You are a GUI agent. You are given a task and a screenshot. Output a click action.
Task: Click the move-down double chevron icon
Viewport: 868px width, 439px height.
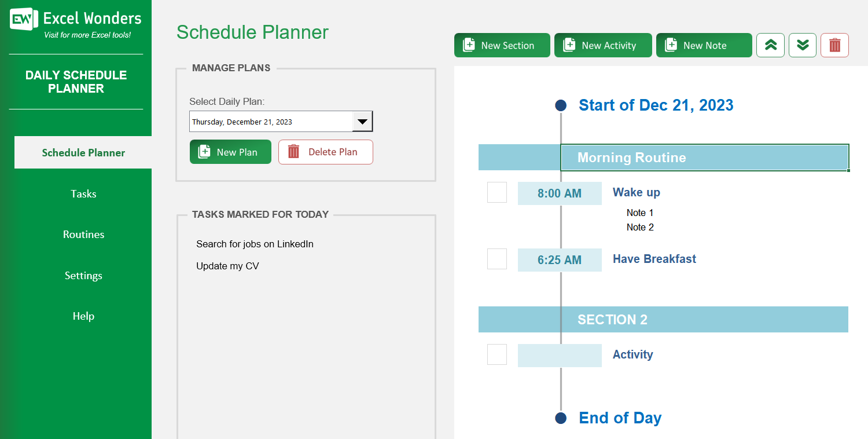pos(802,45)
